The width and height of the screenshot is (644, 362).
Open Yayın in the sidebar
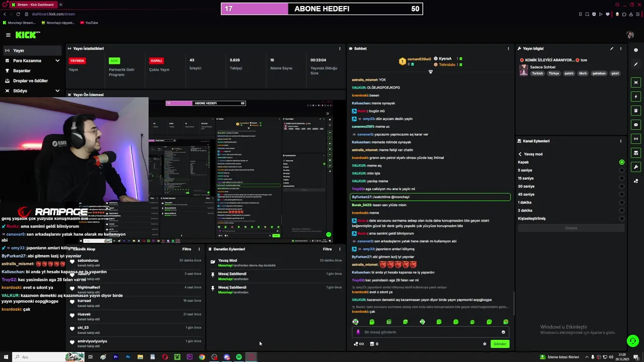click(x=32, y=50)
